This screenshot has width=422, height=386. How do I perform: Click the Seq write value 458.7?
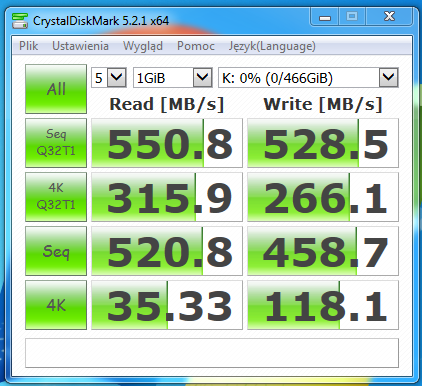pos(323,251)
